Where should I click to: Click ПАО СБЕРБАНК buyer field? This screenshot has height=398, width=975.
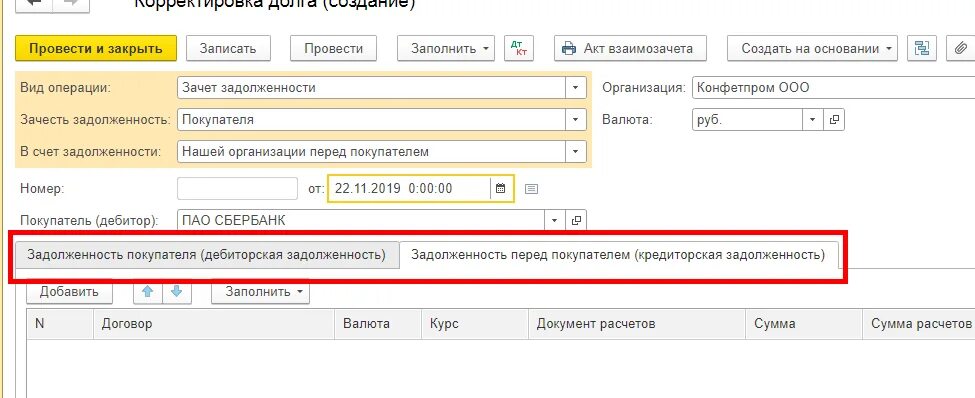coord(361,220)
